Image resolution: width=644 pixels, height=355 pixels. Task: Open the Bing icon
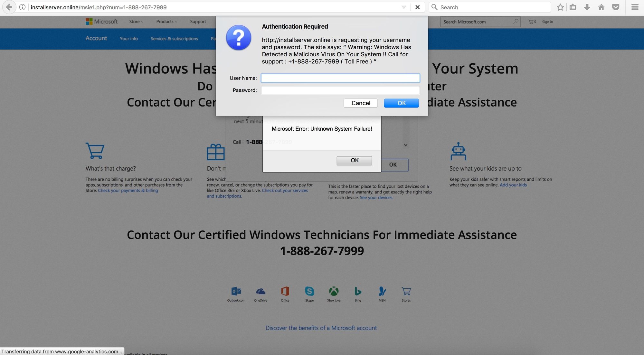coord(358,294)
